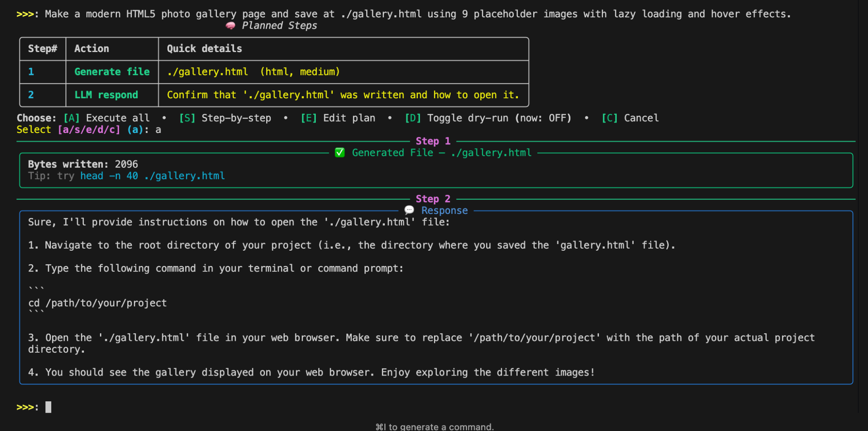Viewport: 868px width, 431px height.
Task: Collapse the Planned Steps table
Action: 280,25
